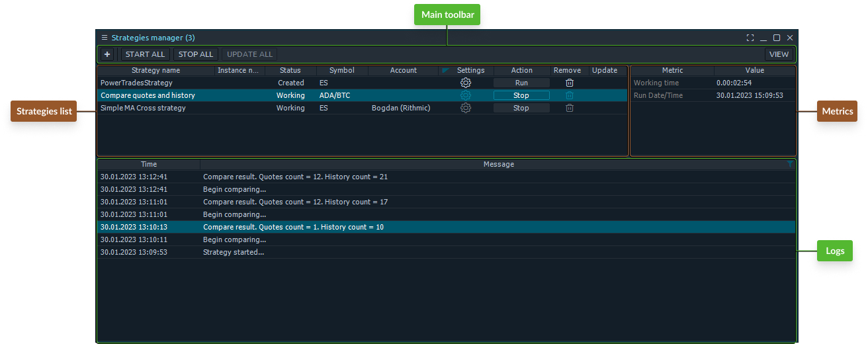The width and height of the screenshot is (868, 344).
Task: Click trash icon for Simple MA Cross strategy
Action: (569, 108)
